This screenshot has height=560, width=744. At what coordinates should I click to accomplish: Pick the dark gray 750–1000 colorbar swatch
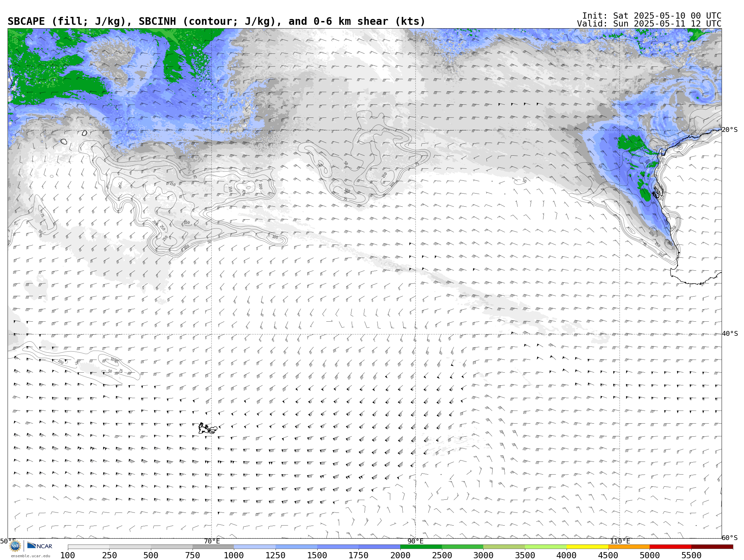coord(213,547)
